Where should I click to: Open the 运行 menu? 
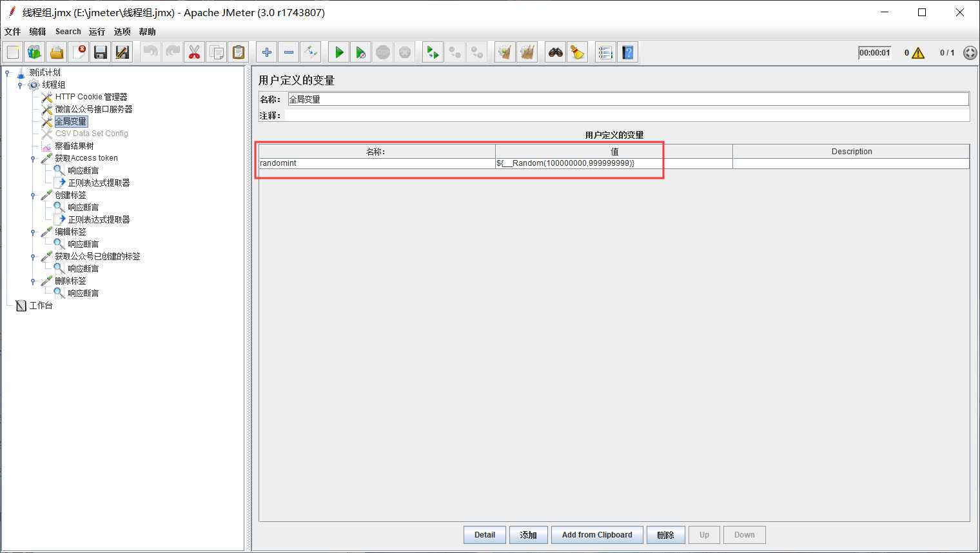(x=97, y=32)
